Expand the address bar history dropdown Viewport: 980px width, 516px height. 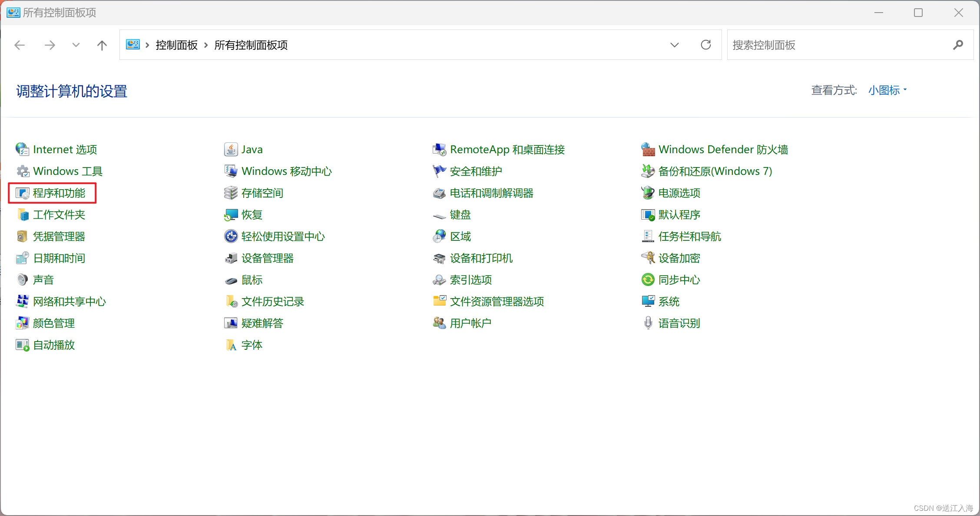[x=674, y=45]
